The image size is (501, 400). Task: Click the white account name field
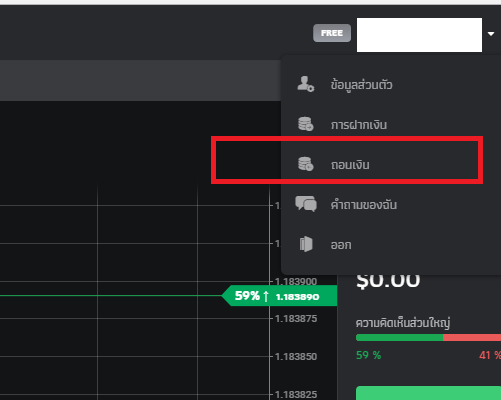pos(419,35)
